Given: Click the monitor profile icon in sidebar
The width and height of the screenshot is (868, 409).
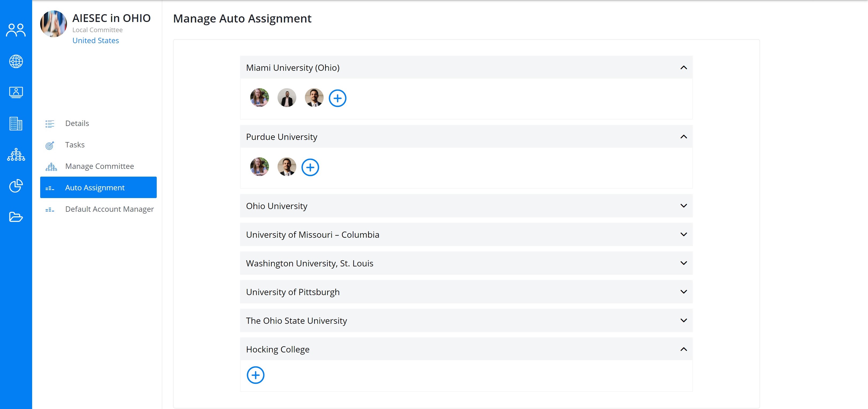Looking at the screenshot, I should [x=16, y=92].
